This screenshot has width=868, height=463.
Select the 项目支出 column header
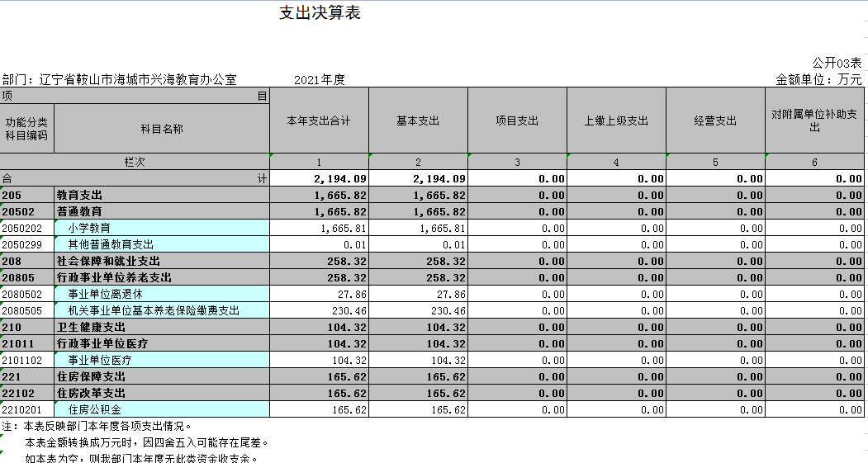(x=517, y=120)
